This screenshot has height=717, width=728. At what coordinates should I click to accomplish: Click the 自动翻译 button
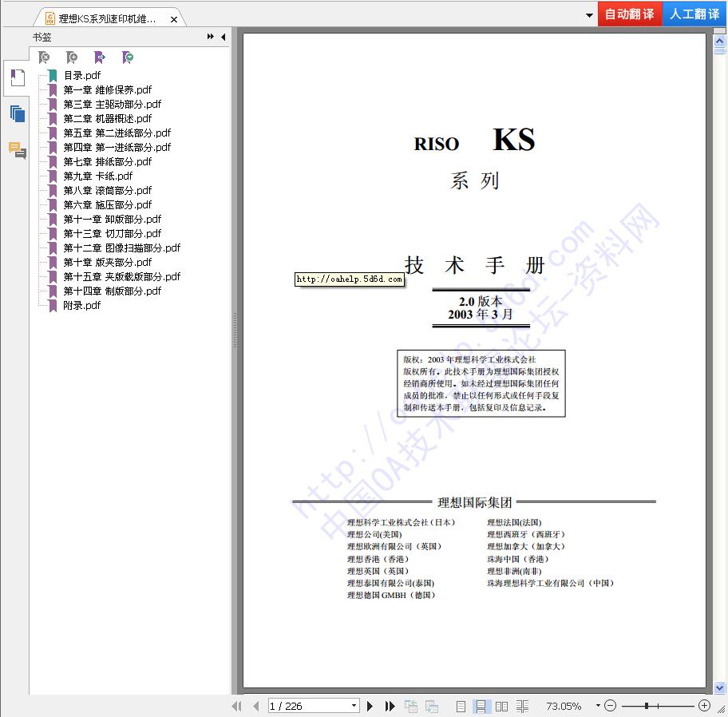pos(630,14)
